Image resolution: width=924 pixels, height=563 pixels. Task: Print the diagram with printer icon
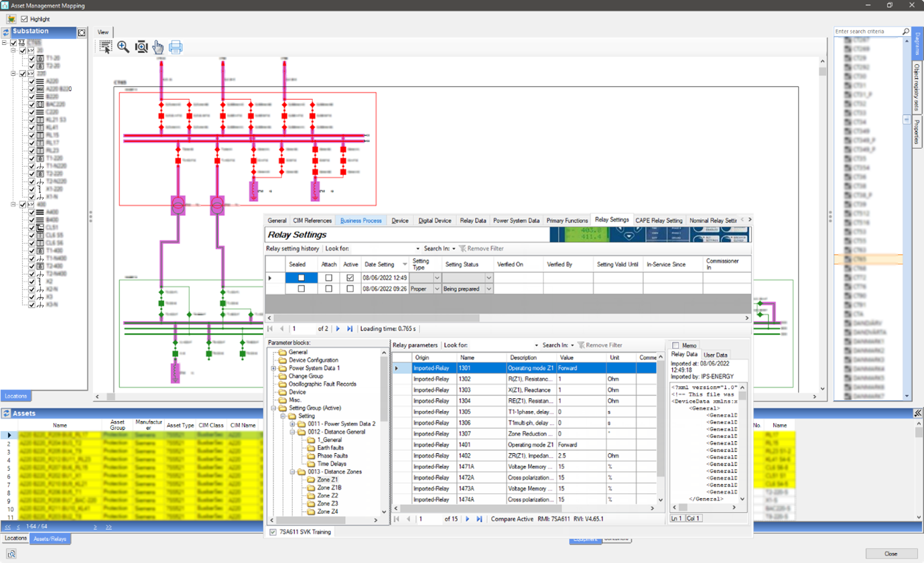[x=176, y=47]
